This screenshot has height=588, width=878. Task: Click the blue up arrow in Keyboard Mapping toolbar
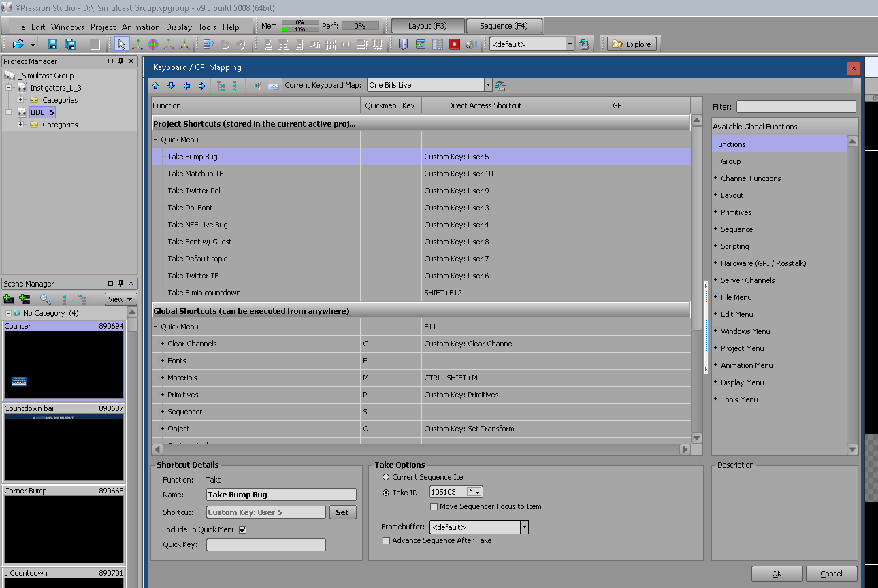(x=156, y=86)
